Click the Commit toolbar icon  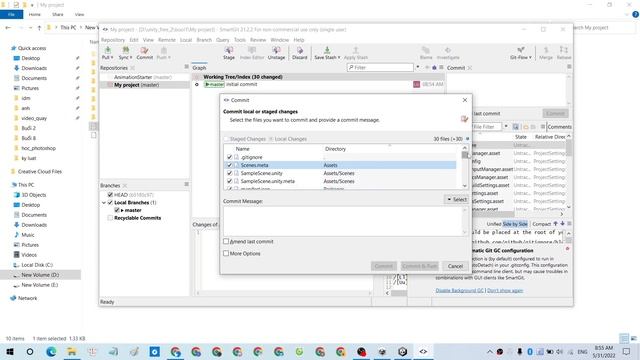click(144, 50)
